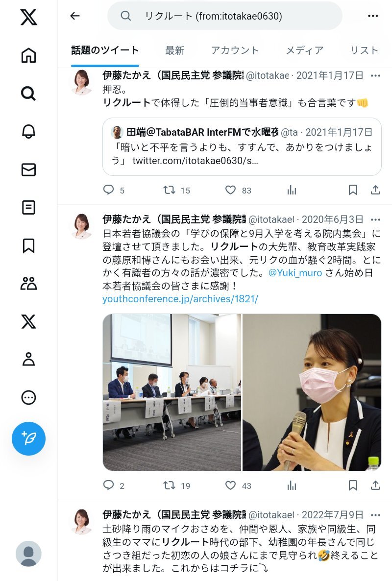
Task: Open Bookmarks in the left sidebar
Action: [x=28, y=245]
